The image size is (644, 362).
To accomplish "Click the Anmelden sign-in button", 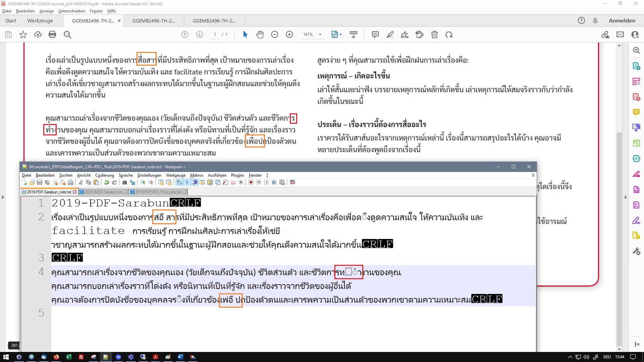I will click(x=622, y=20).
